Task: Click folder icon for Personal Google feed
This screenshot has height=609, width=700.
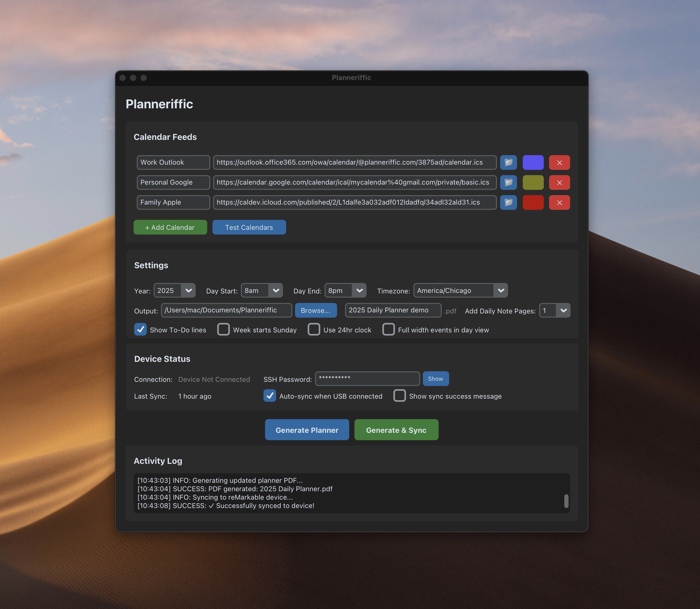Action: [x=508, y=182]
